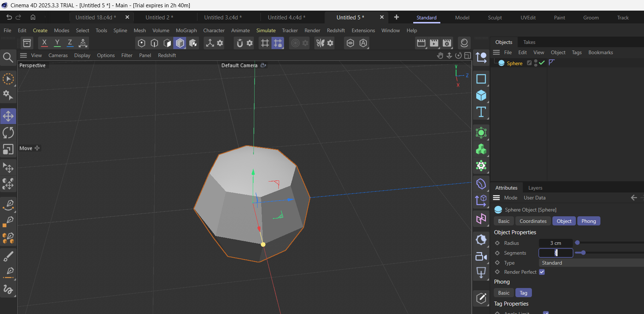Toggle X axis lock
Screen dimensions: 644x314
coord(44,43)
